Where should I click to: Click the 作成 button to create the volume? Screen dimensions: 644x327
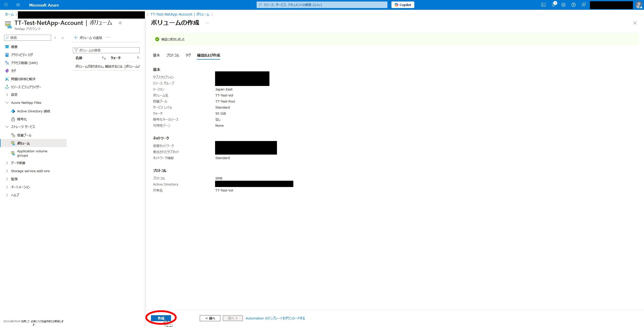point(161,318)
